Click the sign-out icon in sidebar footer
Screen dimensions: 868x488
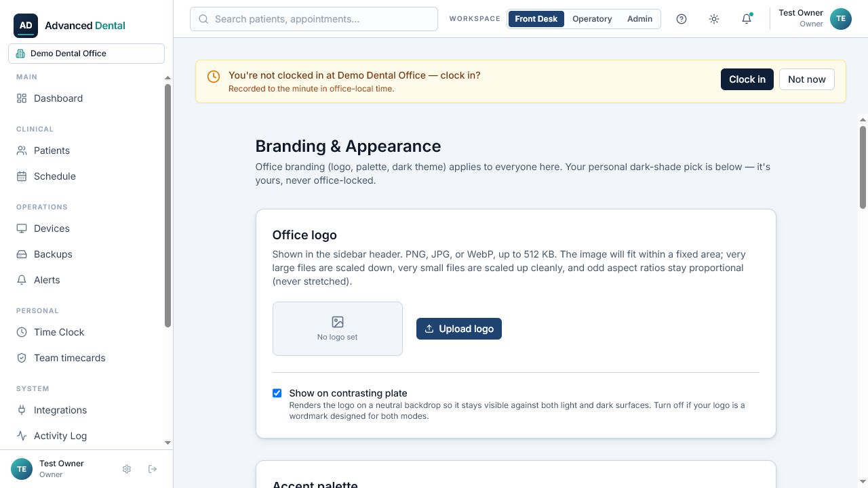[x=153, y=469]
